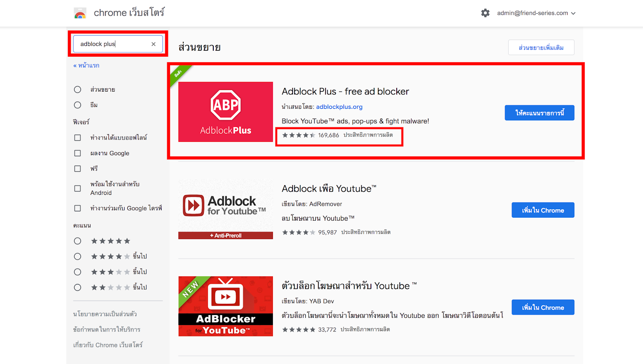Click the เขียนโดย: AdRemover author text

click(312, 204)
